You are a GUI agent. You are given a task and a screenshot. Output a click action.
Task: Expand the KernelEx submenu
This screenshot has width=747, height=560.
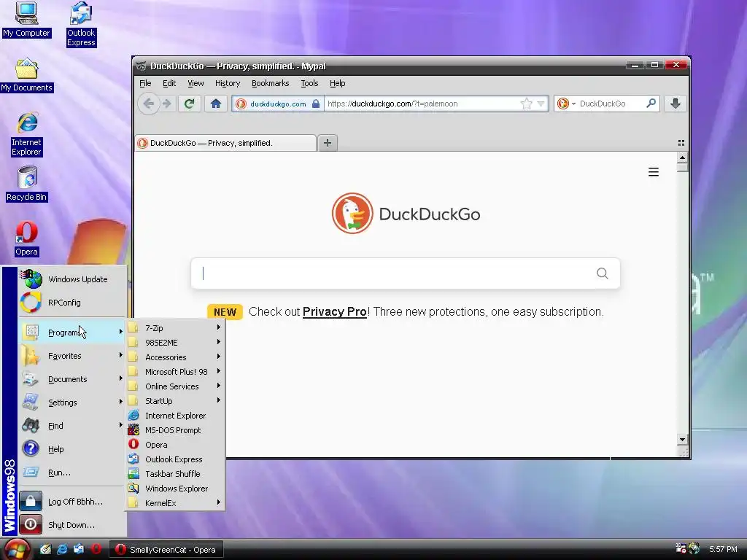(175, 503)
